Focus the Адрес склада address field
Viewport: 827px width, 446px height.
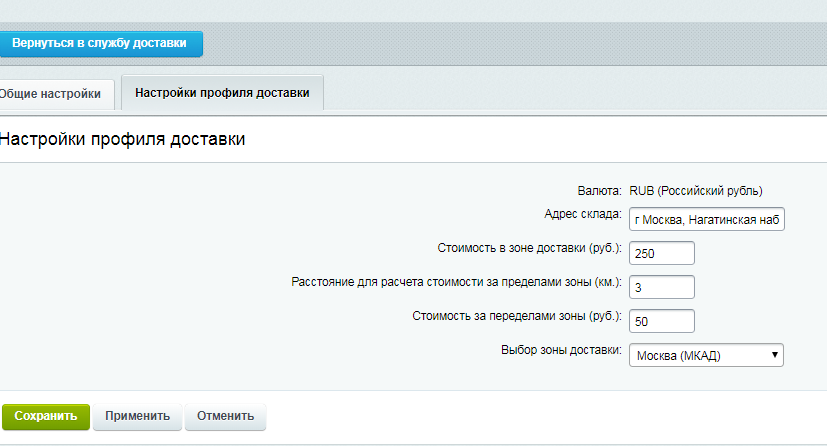tap(707, 219)
